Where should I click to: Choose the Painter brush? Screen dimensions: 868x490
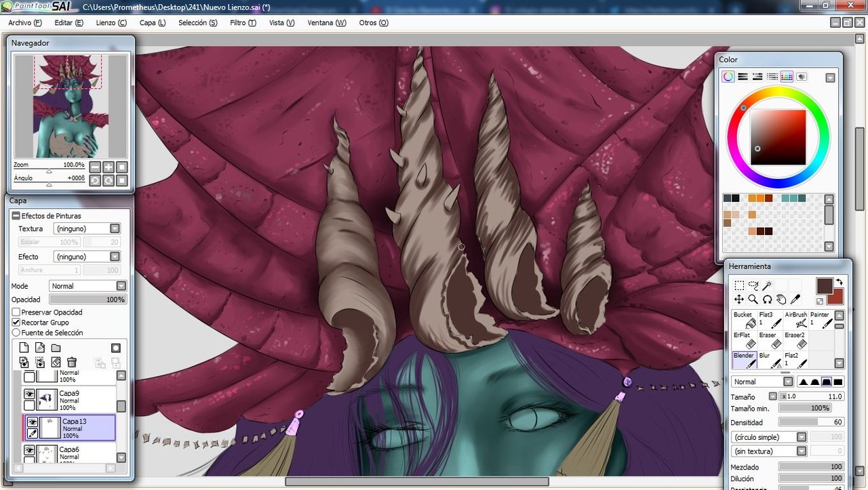pos(821,320)
